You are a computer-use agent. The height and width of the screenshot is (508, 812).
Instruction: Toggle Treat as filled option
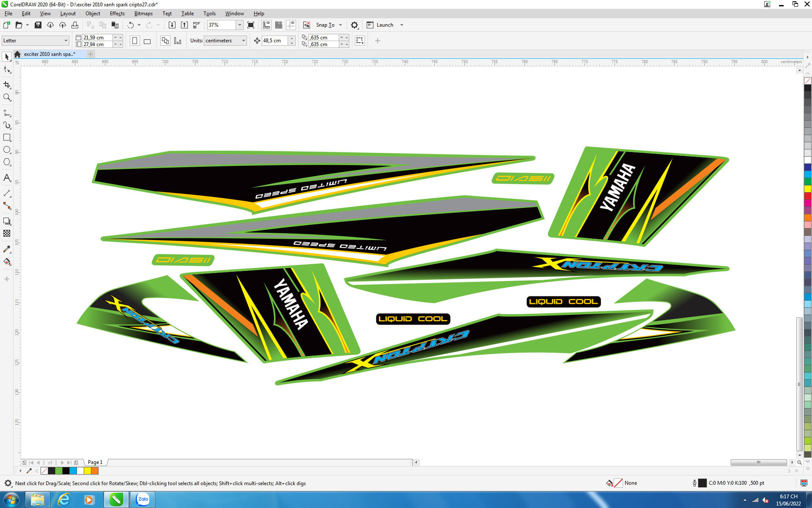point(360,41)
